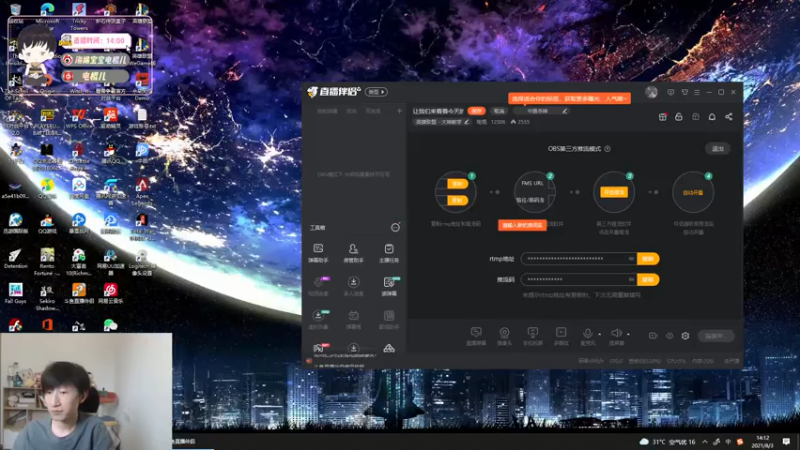Copy the 推流码 with orange button
Viewport: 800px width, 450px height.
coord(648,280)
